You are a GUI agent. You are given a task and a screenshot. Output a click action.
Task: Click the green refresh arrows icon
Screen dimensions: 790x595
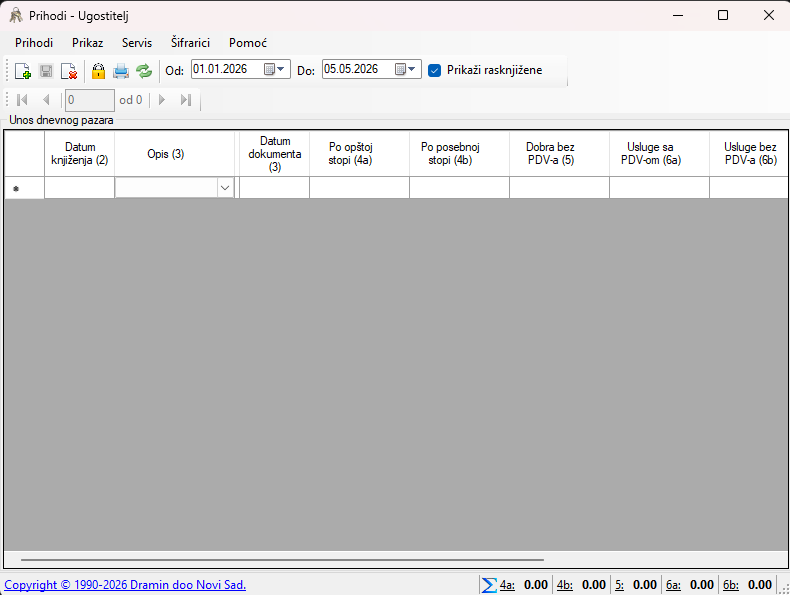(x=144, y=71)
